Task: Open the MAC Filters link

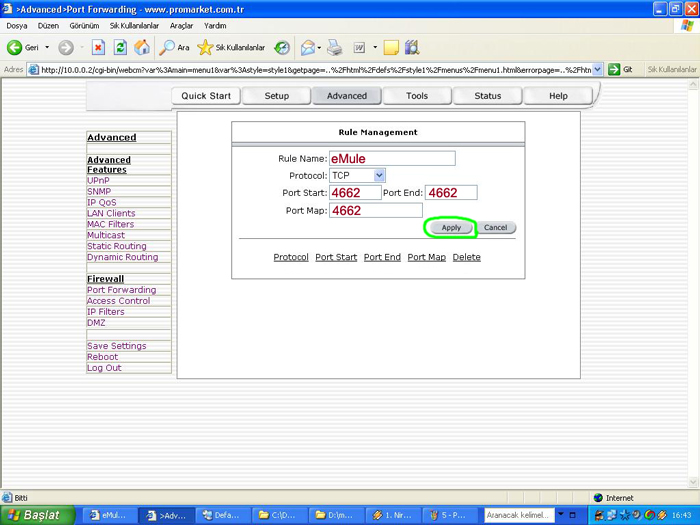Action: [x=111, y=224]
